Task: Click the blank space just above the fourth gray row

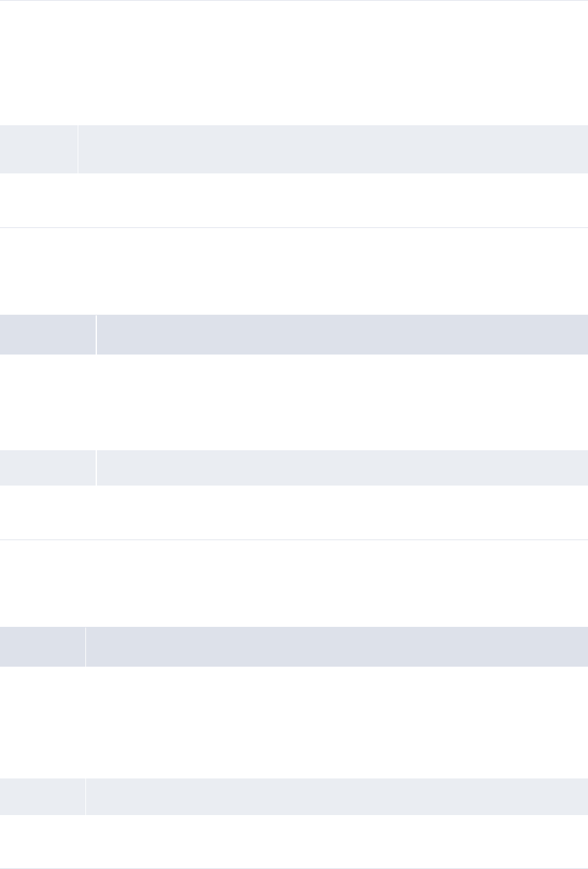Action: (294, 583)
